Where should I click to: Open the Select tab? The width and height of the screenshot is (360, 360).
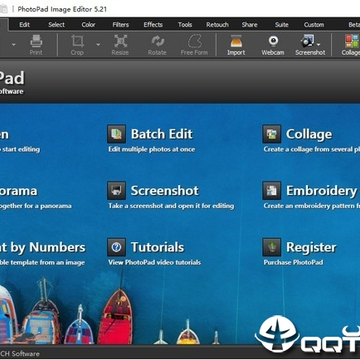56,25
